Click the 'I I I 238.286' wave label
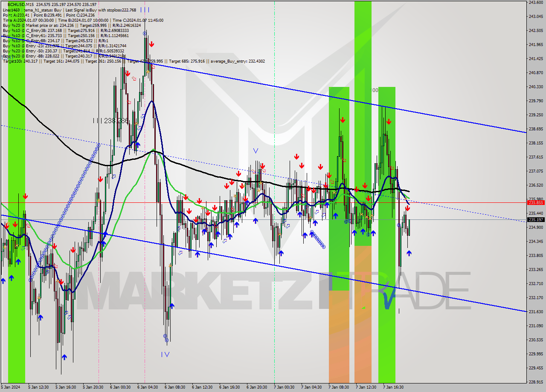Viewport: 546px width, 392px height. (x=111, y=121)
